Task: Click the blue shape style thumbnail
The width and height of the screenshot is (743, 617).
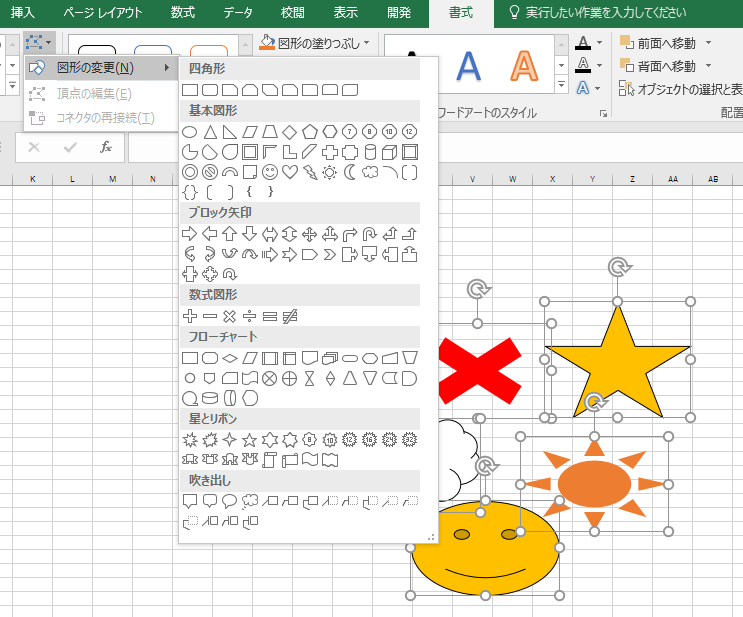Action: (153, 50)
